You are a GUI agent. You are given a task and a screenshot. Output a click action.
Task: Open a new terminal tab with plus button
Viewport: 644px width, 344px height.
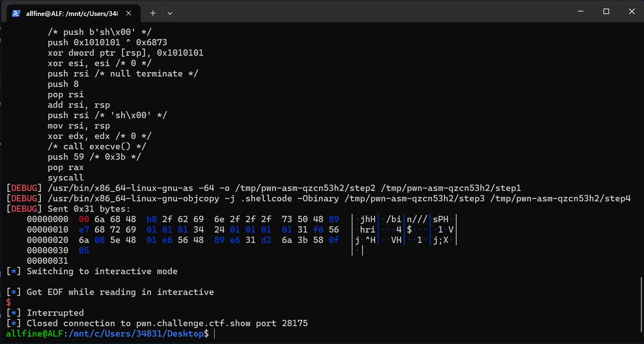tap(153, 13)
